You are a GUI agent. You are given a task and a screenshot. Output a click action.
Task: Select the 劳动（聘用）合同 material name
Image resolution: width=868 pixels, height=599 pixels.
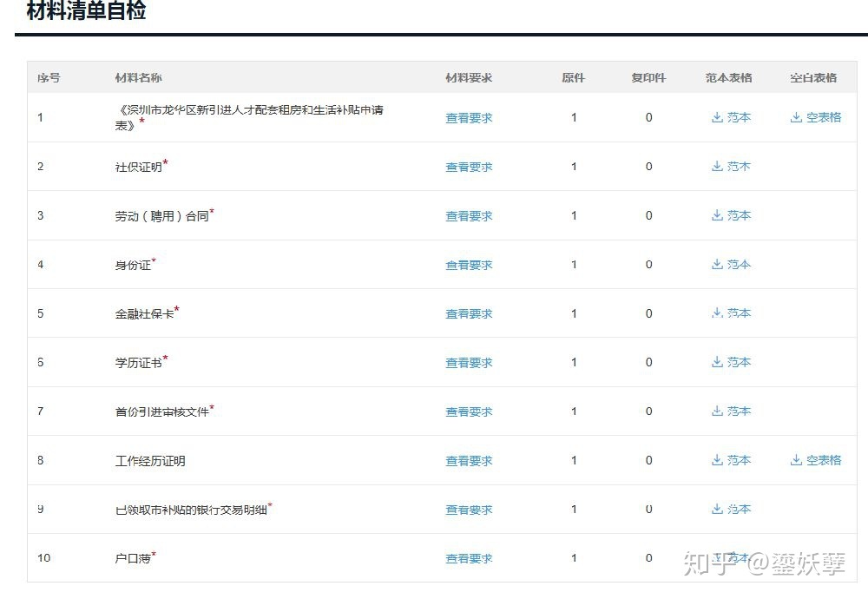161,216
